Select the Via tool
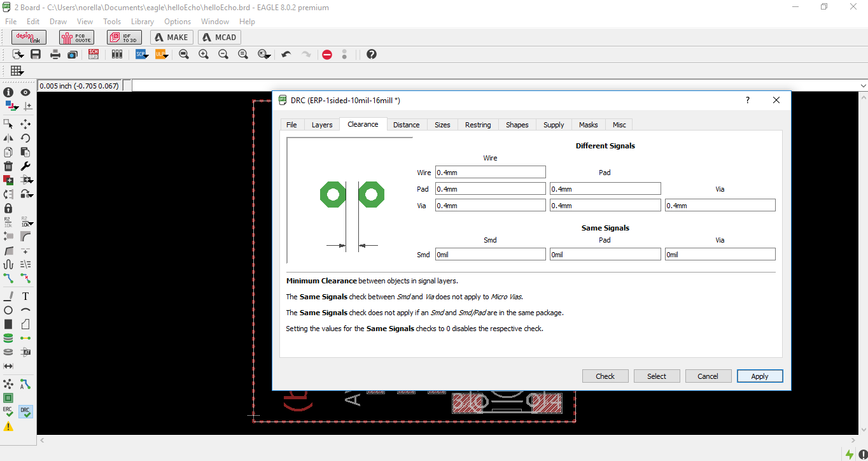868x461 pixels. point(8,338)
